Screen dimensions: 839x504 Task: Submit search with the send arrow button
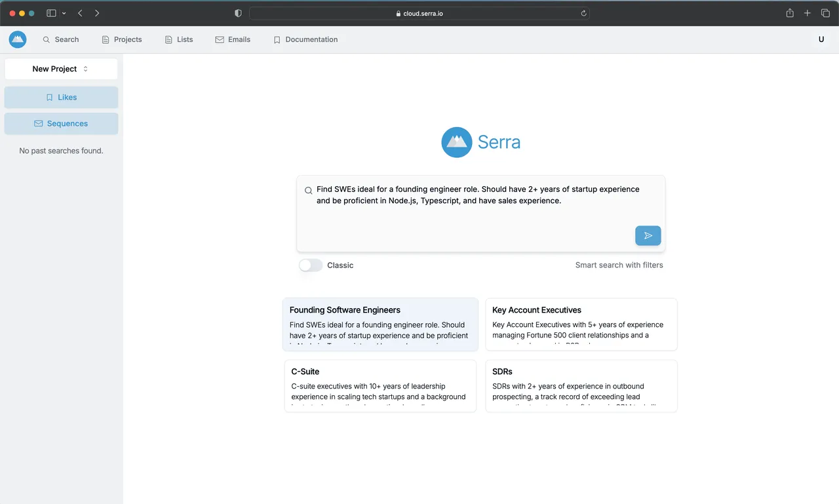[x=648, y=235]
